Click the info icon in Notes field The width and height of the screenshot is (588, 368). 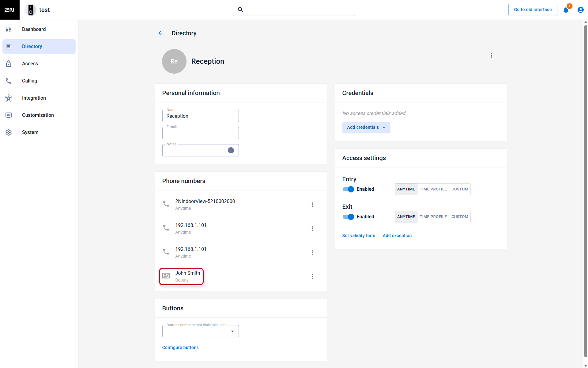[x=231, y=150]
